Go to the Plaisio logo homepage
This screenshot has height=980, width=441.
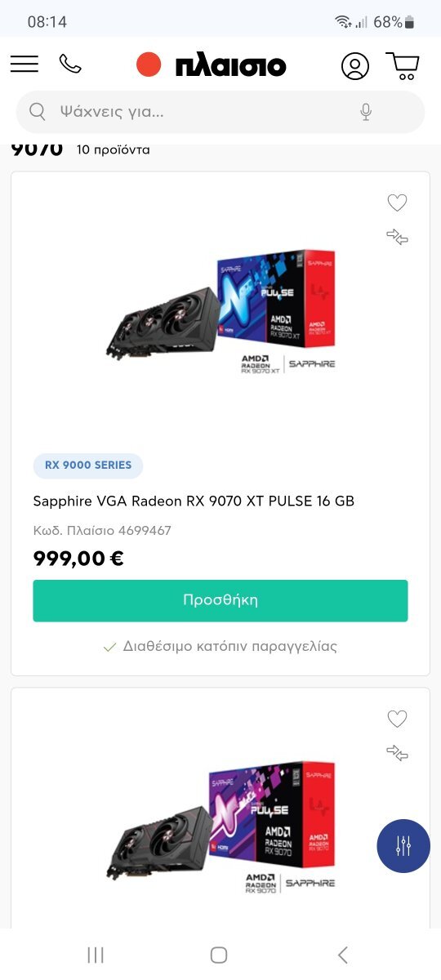pyautogui.click(x=212, y=65)
